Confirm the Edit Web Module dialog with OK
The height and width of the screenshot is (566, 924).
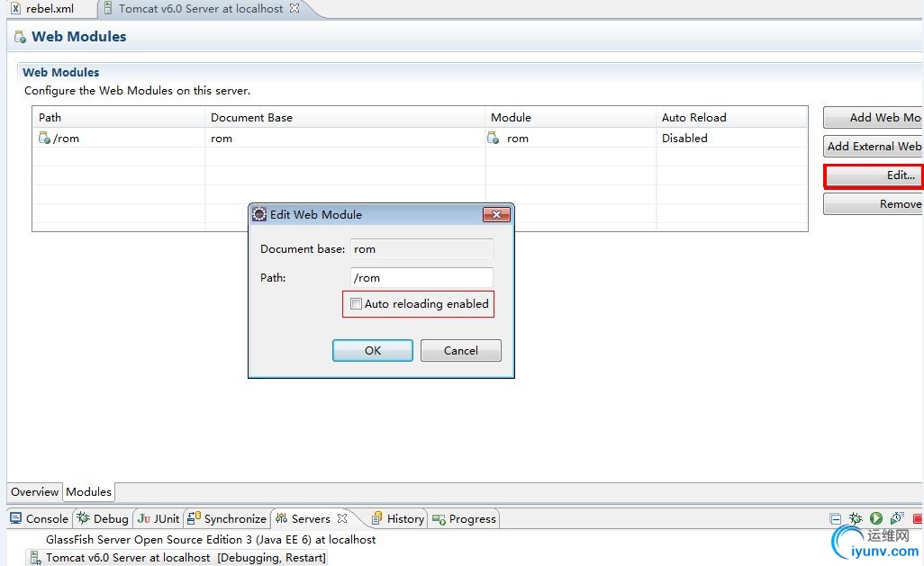373,350
